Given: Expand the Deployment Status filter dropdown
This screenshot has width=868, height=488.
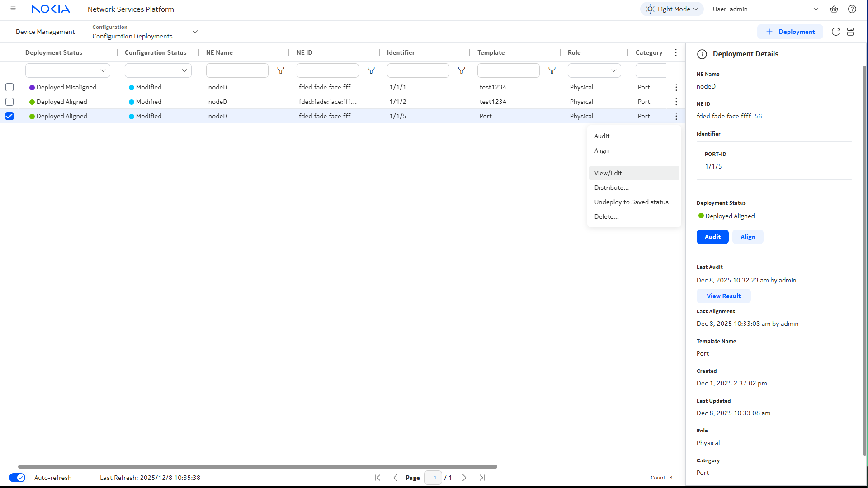Looking at the screenshot, I should [x=68, y=70].
